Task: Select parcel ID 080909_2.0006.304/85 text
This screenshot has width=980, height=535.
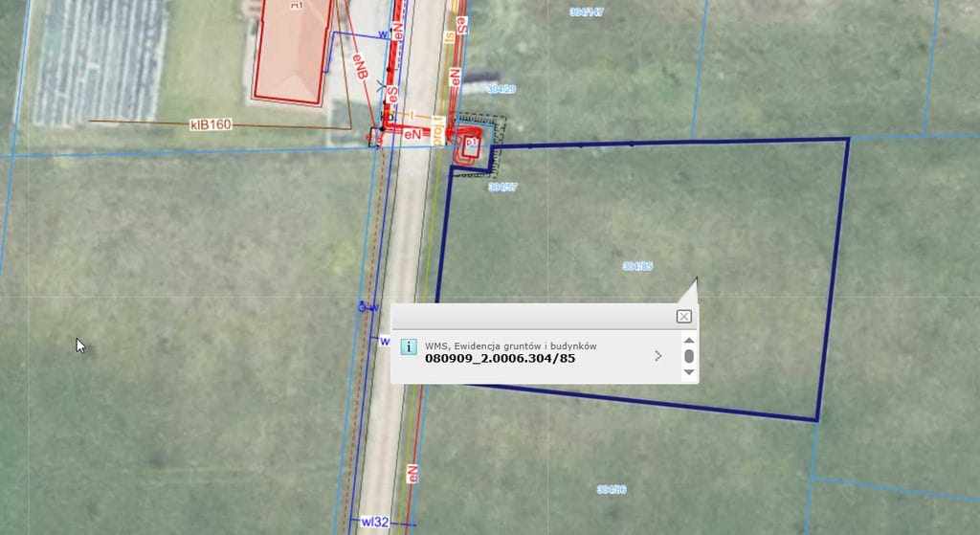Action: [500, 360]
